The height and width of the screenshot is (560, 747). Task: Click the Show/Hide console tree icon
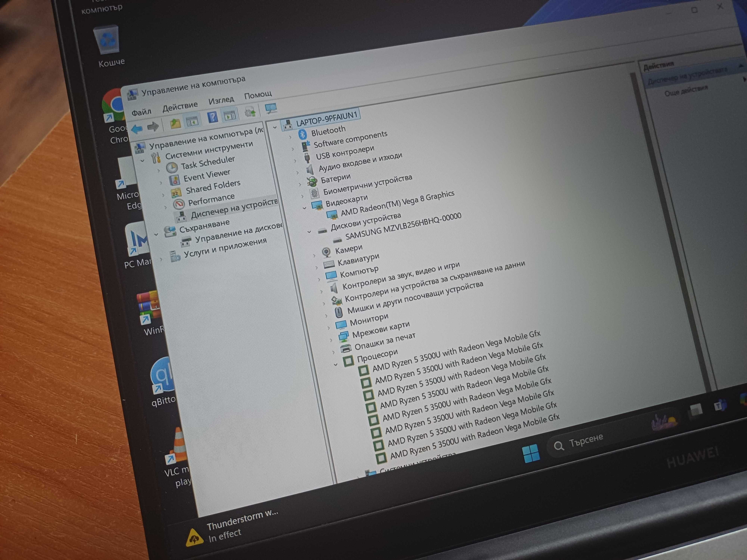pyautogui.click(x=192, y=121)
